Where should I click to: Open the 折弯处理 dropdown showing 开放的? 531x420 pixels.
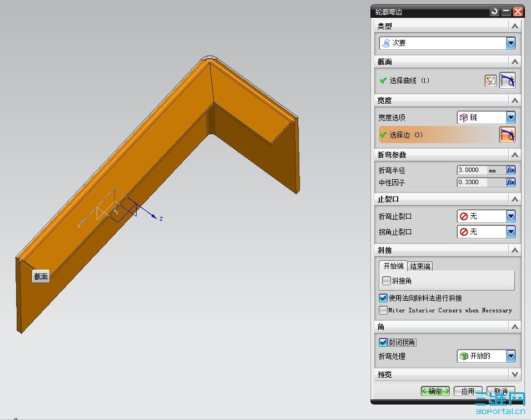pos(486,356)
